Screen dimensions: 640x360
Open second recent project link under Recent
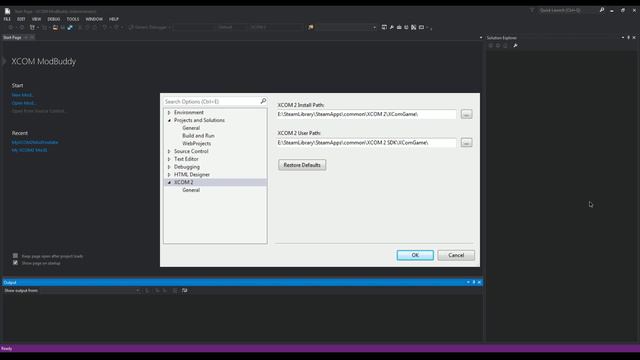pos(29,150)
